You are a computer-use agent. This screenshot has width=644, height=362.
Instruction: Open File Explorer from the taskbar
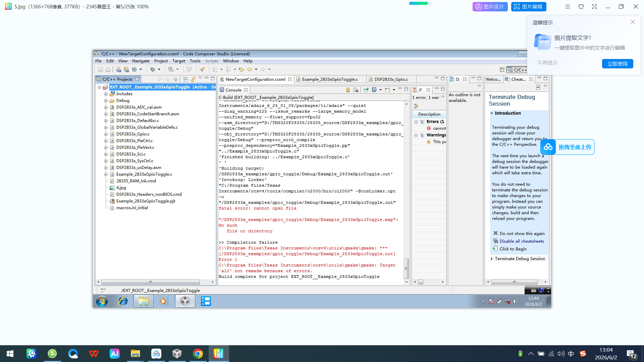pyautogui.click(x=136, y=354)
